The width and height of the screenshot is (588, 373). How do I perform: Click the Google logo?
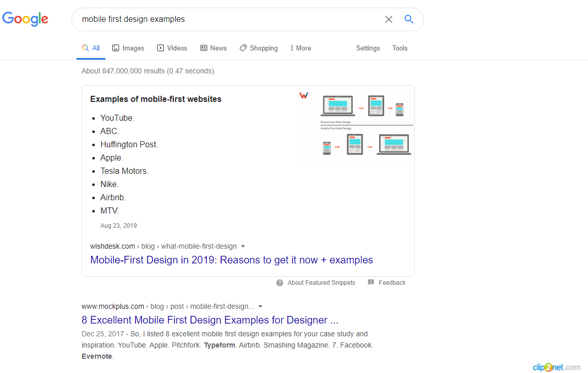(25, 19)
